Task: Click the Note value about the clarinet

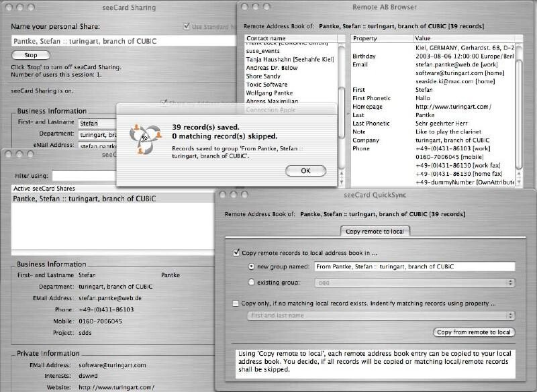Action: click(x=448, y=132)
